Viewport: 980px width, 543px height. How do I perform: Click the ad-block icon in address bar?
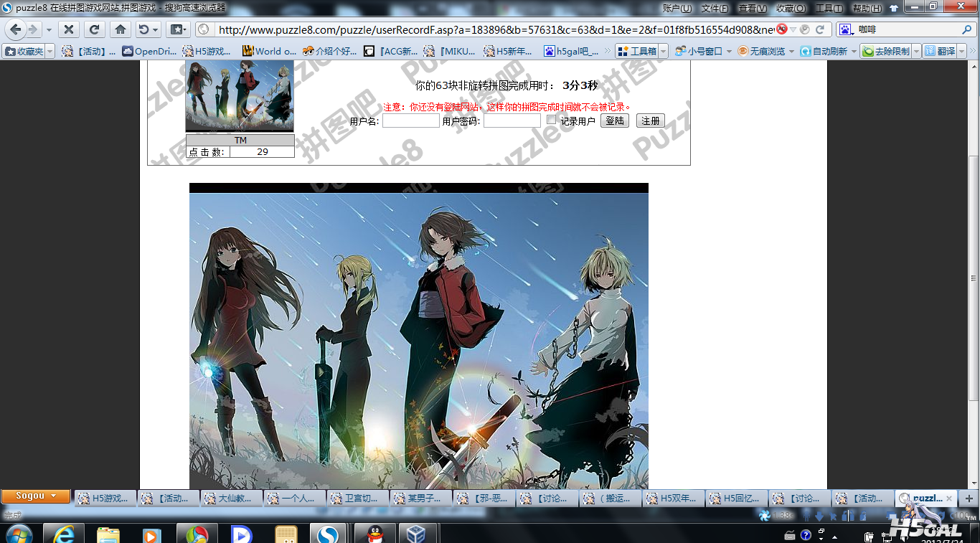pyautogui.click(x=782, y=29)
